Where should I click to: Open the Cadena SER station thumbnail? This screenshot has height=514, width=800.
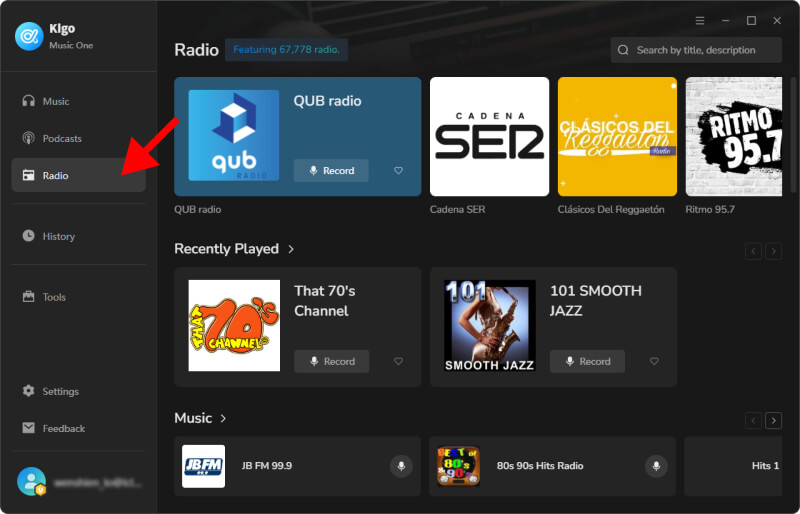pyautogui.click(x=489, y=136)
